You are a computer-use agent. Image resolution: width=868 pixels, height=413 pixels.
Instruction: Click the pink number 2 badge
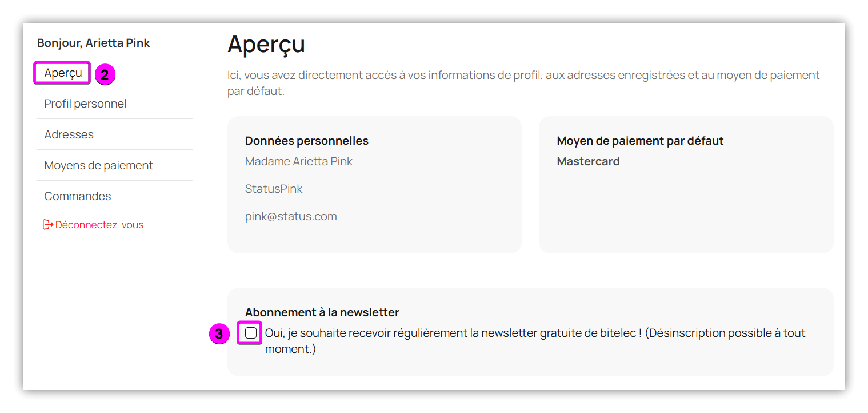click(x=105, y=75)
